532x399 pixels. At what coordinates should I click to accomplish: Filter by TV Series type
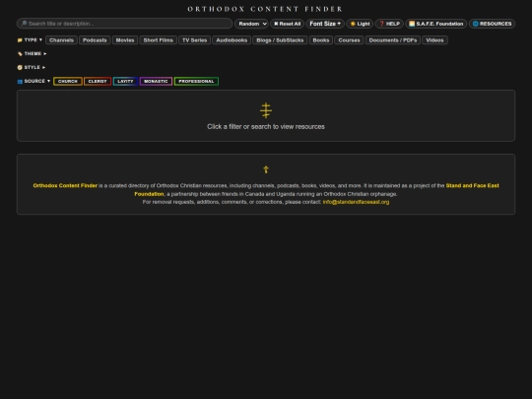coord(194,40)
